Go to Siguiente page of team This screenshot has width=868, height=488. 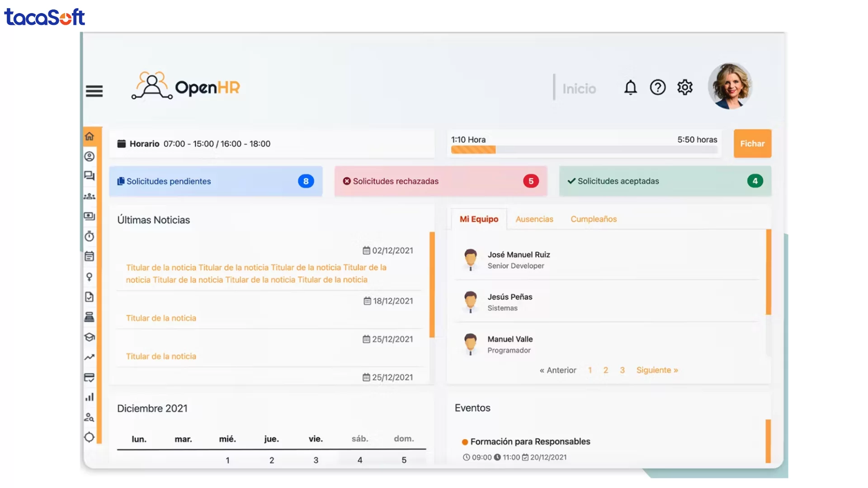tap(657, 370)
